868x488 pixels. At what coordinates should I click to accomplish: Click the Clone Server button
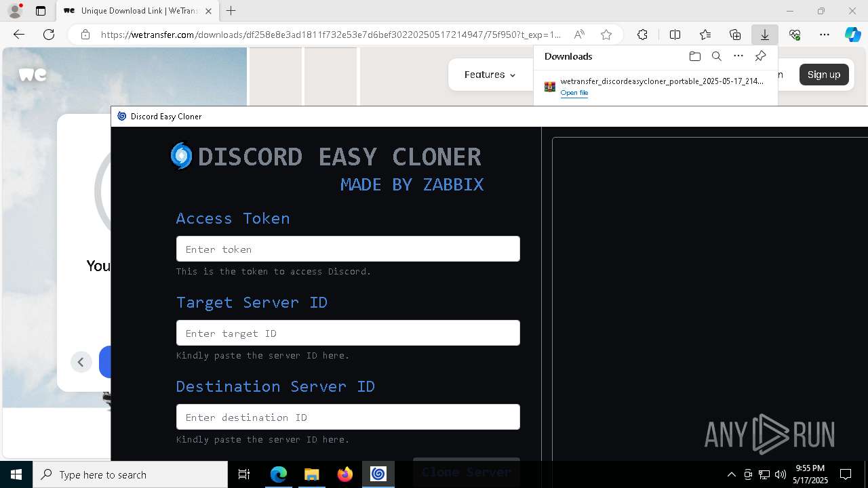click(467, 471)
